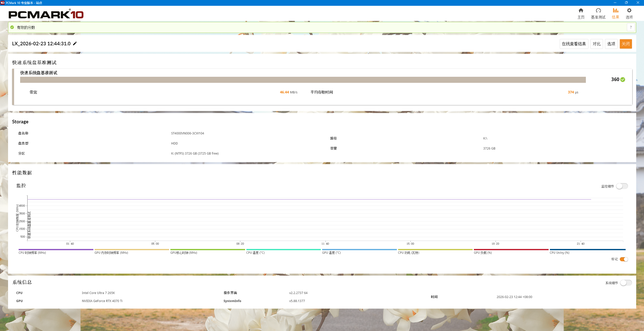Viewport: 644px width, 331px height.
Task: Open the Home (主页) icon
Action: (581, 11)
